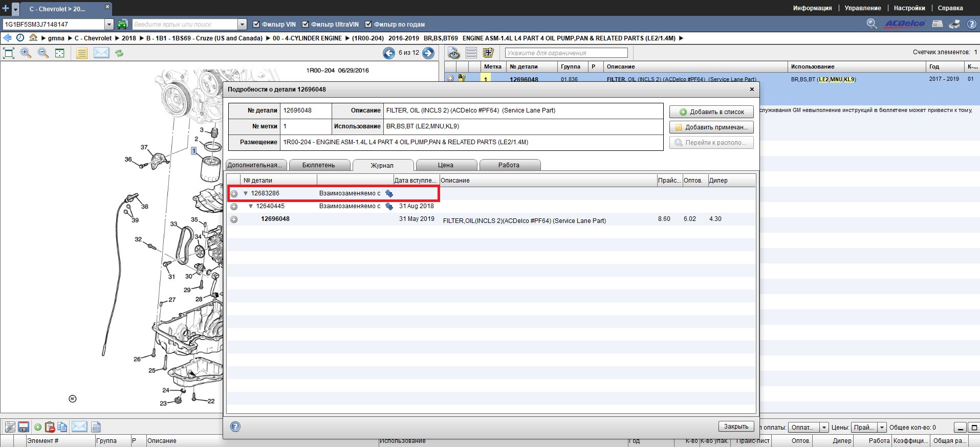
Task: Save the parts list with floppy icon
Action: click(24, 427)
